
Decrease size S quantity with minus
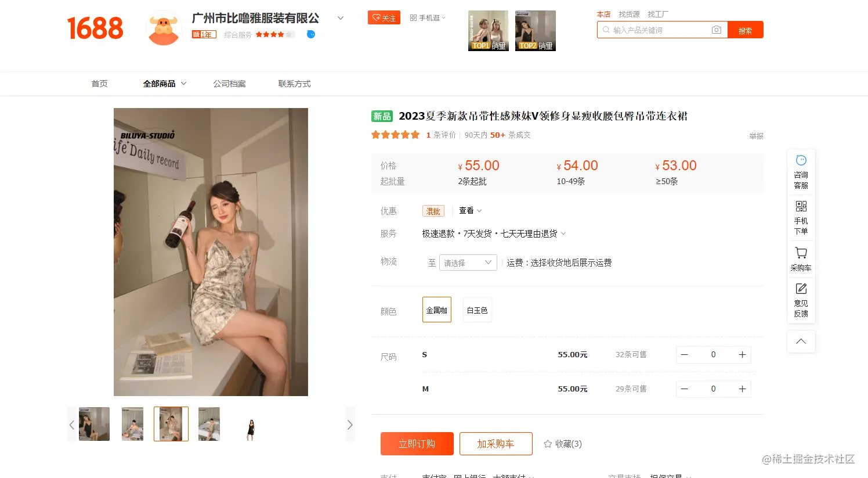click(x=685, y=355)
